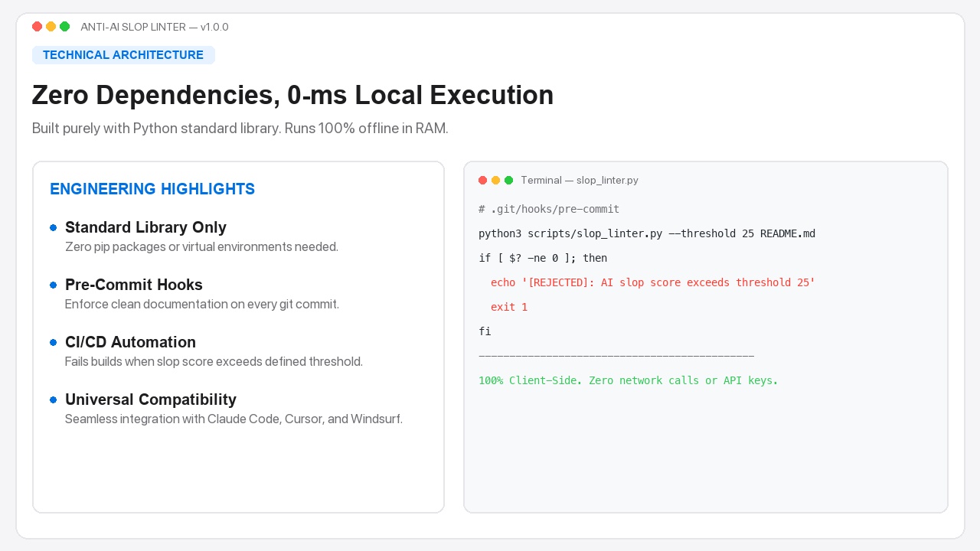Click the red "exit 1" line

click(509, 307)
